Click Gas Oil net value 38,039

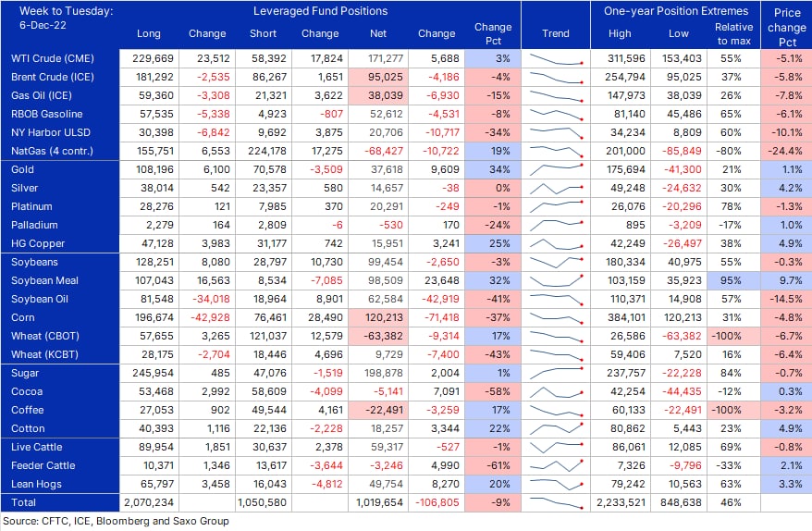coord(386,95)
